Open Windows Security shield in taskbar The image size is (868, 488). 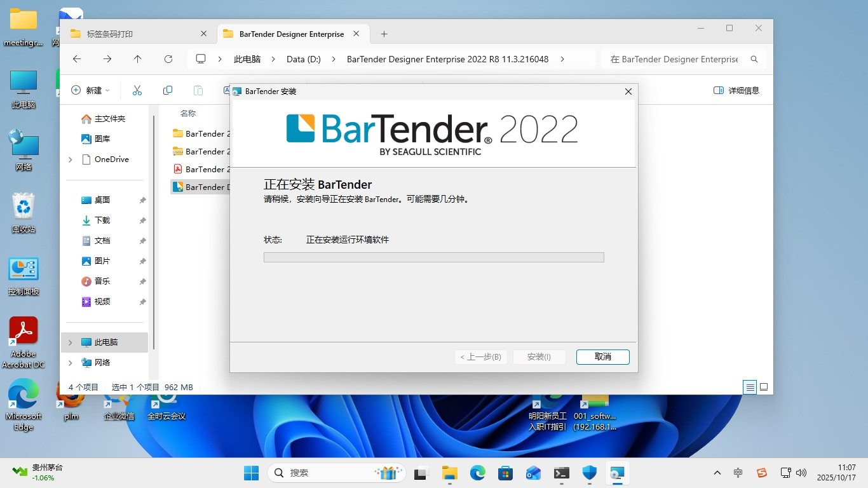pyautogui.click(x=590, y=473)
